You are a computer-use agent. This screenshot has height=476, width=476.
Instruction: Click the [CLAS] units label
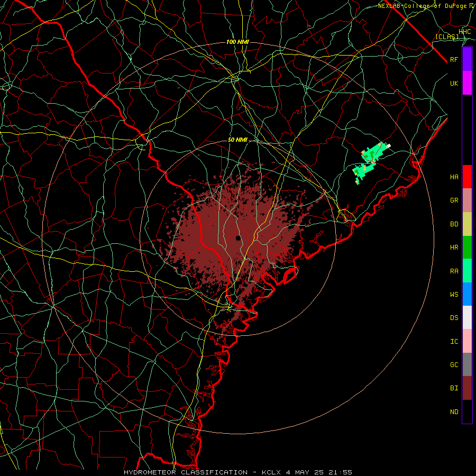point(447,37)
